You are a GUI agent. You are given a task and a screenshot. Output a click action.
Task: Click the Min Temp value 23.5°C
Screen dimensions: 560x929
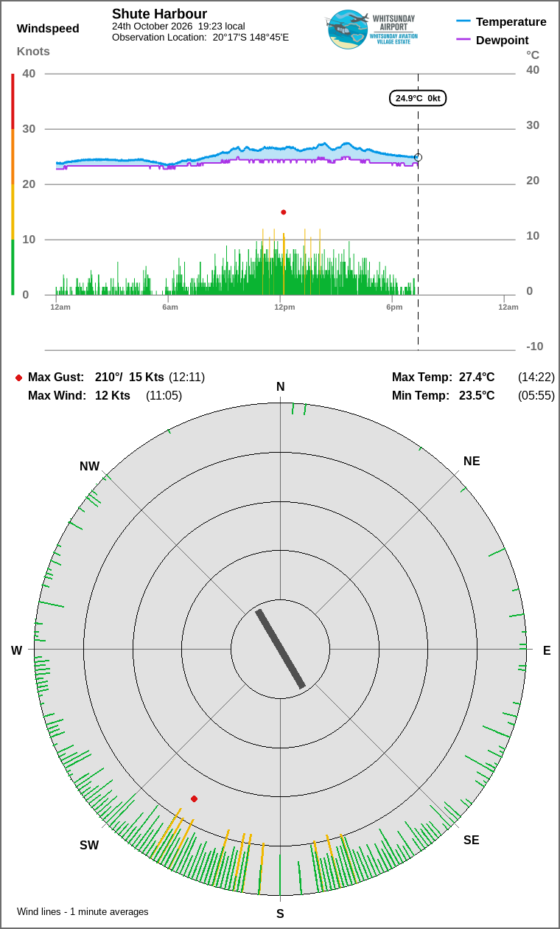[x=477, y=396]
